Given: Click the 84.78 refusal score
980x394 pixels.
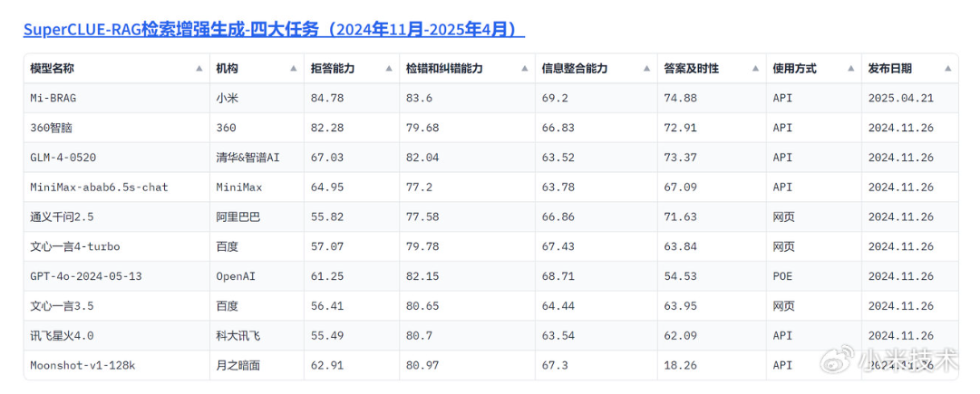Looking at the screenshot, I should 327,98.
